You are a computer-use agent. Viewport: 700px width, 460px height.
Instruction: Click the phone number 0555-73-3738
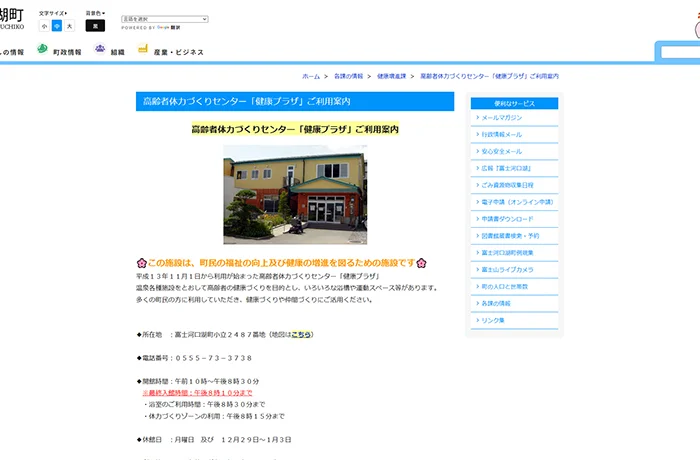pos(213,358)
